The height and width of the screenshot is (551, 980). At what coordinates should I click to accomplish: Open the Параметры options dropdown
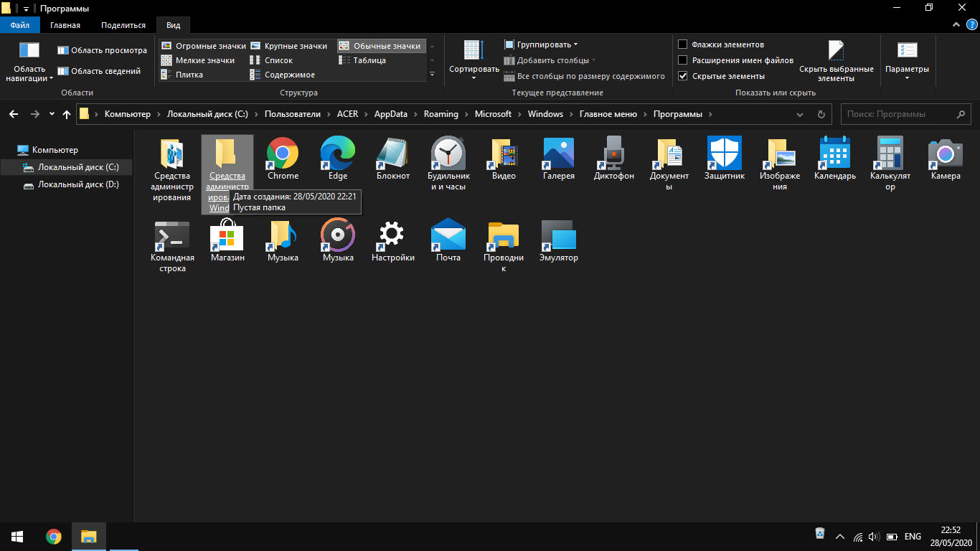[x=907, y=60]
